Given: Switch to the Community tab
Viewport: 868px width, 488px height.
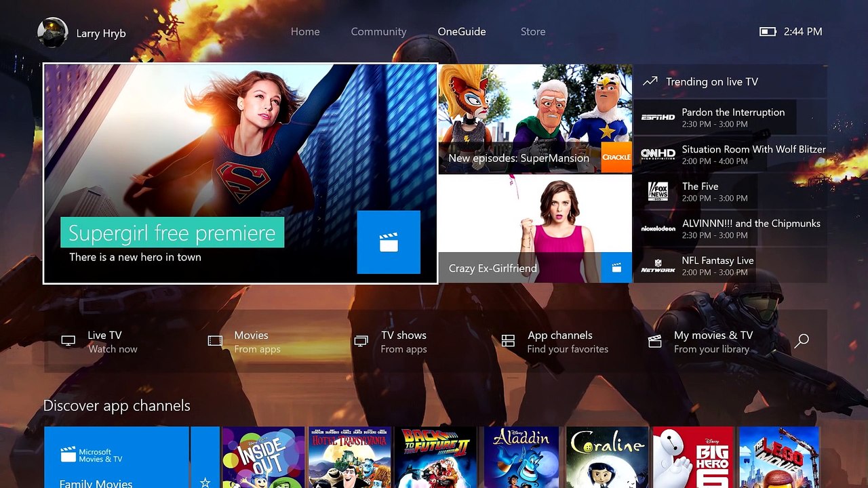Looking at the screenshot, I should [x=378, y=32].
